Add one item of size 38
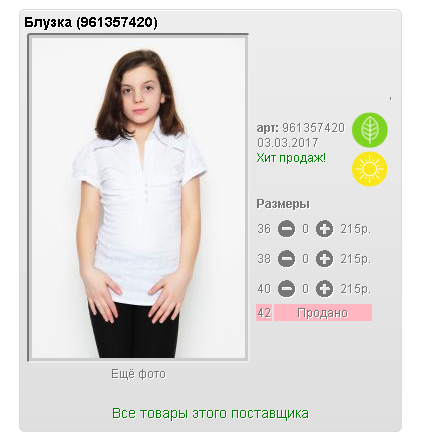 324,259
